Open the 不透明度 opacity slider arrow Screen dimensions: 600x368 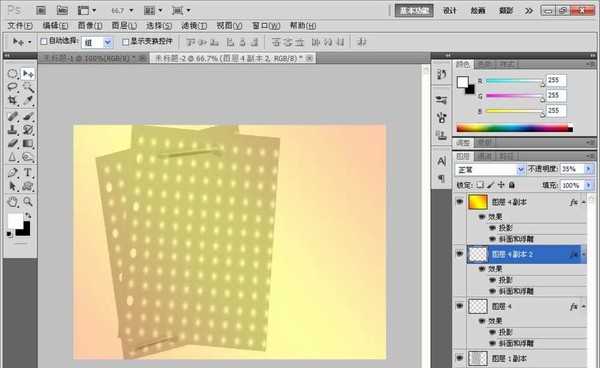click(589, 169)
